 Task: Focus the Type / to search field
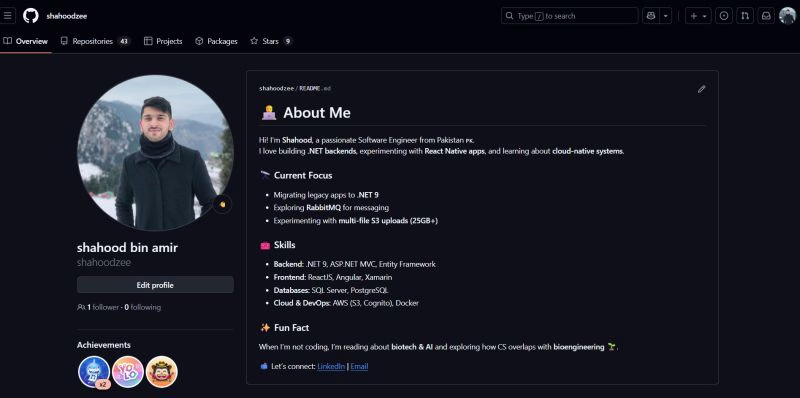coord(569,16)
